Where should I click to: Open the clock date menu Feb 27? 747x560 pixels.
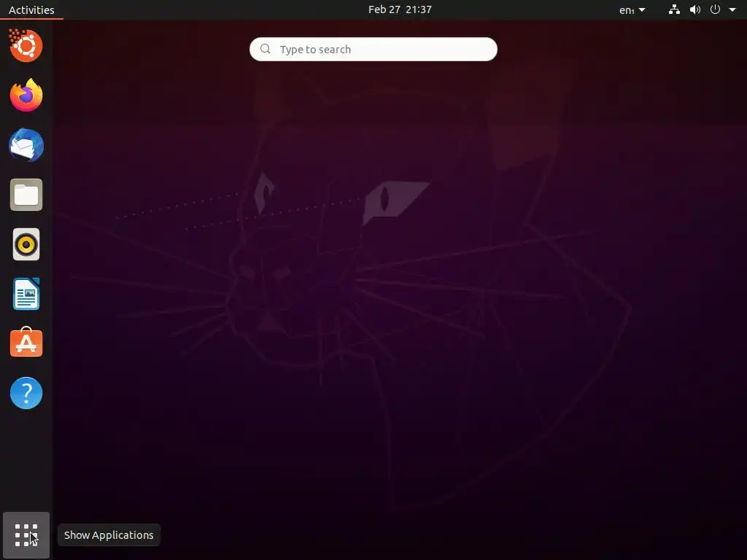(x=400, y=9)
